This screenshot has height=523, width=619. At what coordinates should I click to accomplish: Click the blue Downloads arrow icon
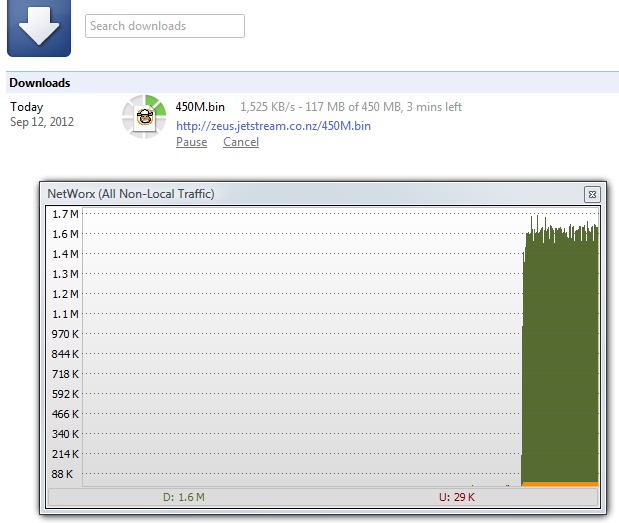pyautogui.click(x=39, y=27)
